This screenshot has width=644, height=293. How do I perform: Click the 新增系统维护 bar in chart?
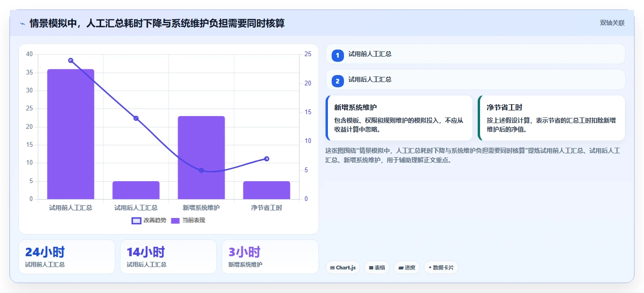click(201, 158)
